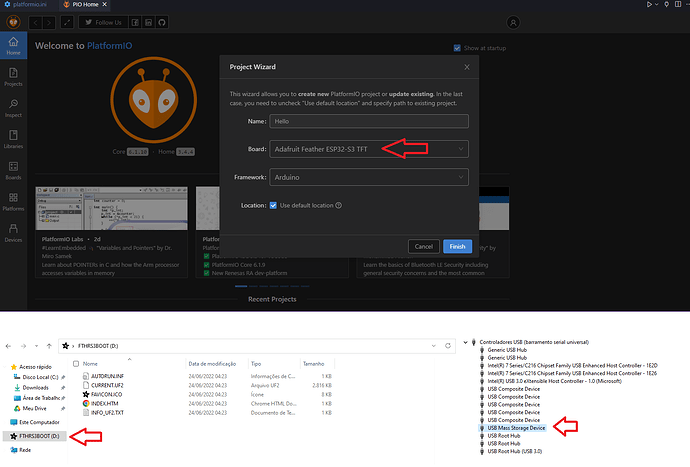Click the Explorer refresh icon
The width and height of the screenshot is (690, 467).
pos(448,346)
